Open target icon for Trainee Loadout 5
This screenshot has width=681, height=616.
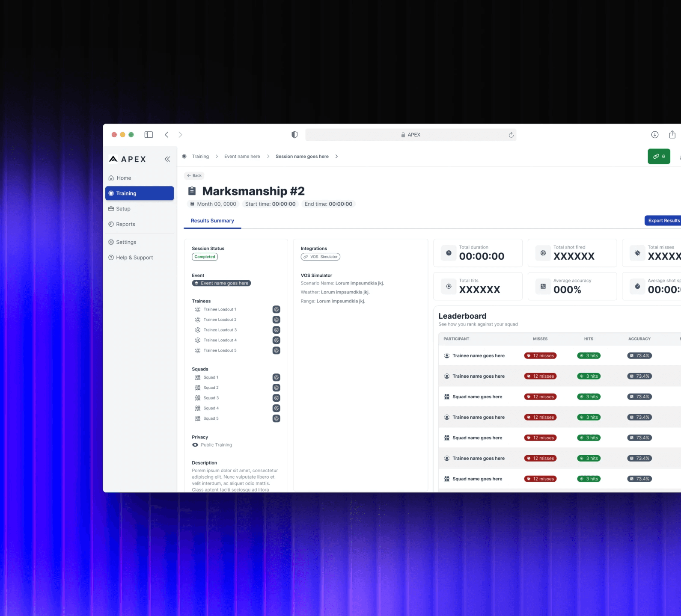277,350
